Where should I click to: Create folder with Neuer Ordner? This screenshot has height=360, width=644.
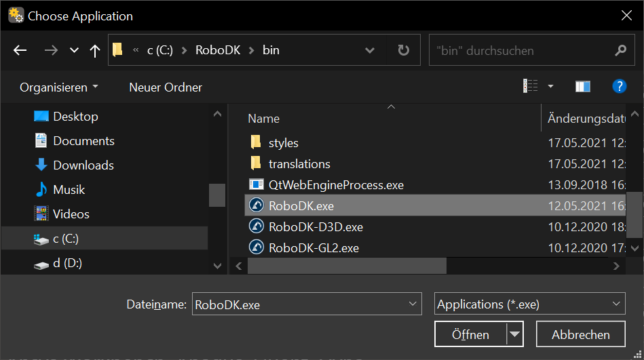(166, 87)
